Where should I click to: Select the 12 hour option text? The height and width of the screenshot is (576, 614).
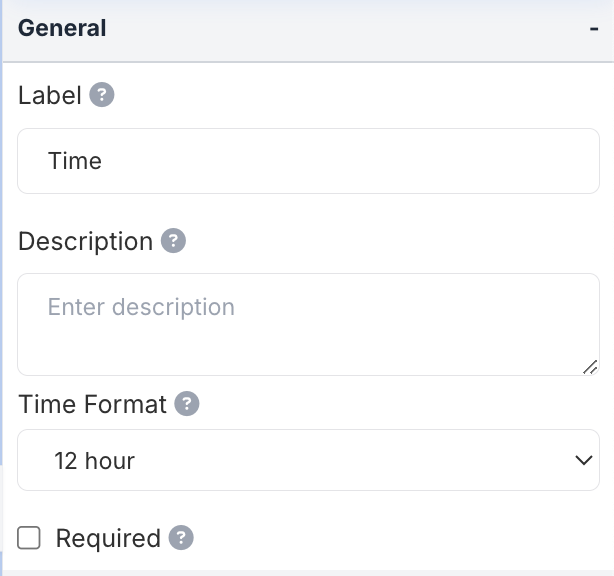pyautogui.click(x=95, y=461)
